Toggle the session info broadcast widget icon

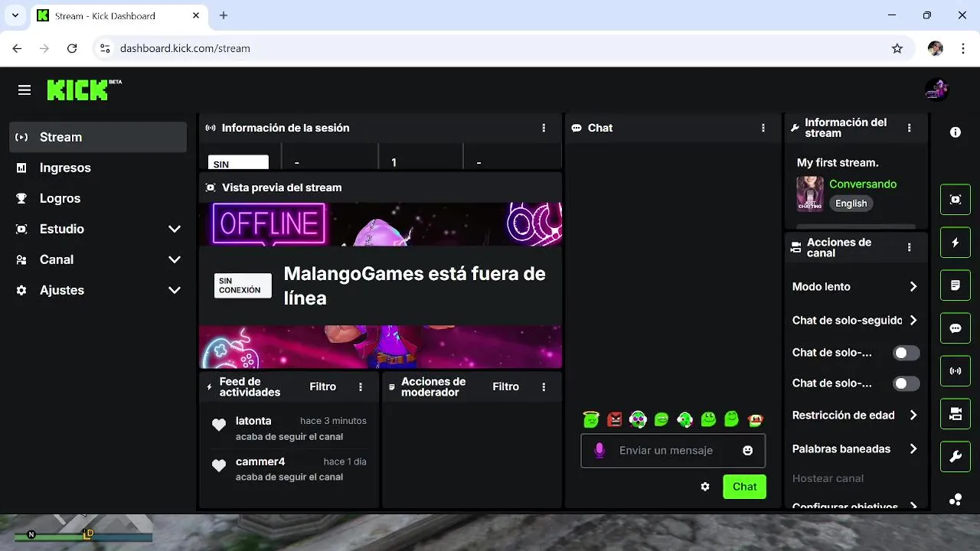coord(955,371)
